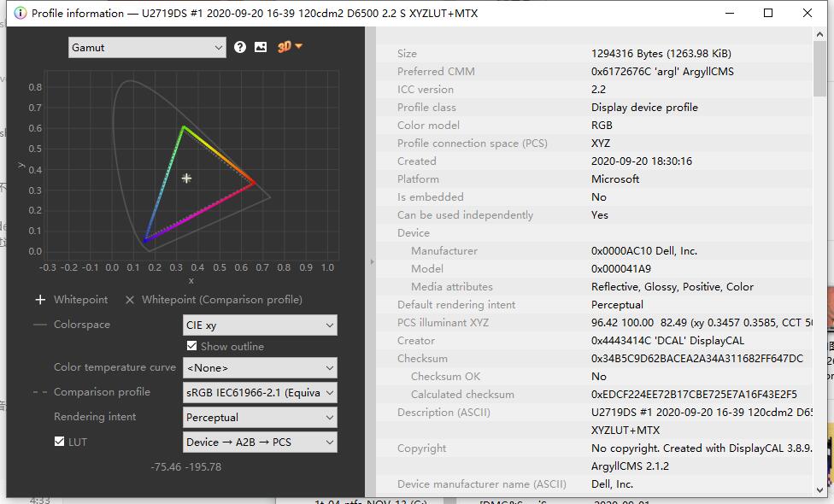Click the vertical scrollbar thumb
Screen dimensions: 834x504
pos(819,69)
